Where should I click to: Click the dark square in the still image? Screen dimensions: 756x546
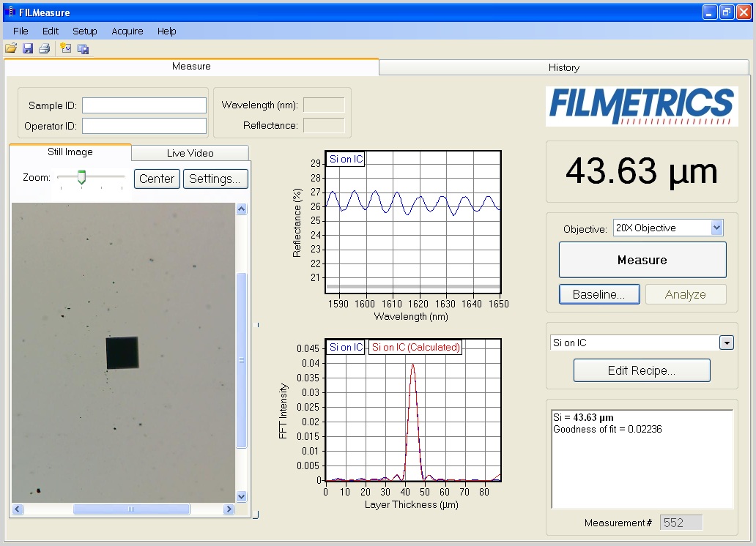122,353
